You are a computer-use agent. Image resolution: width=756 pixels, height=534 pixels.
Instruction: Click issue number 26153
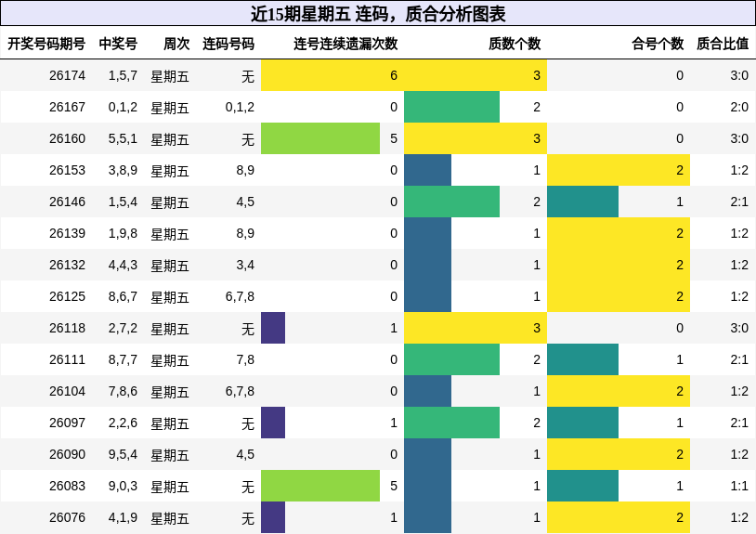pyautogui.click(x=67, y=170)
